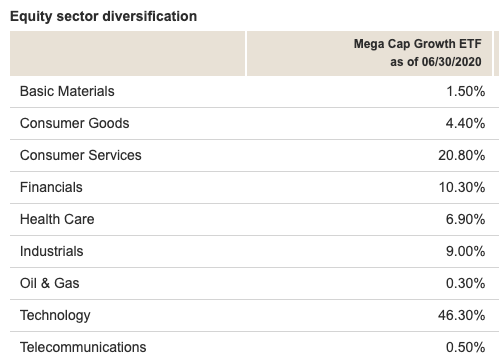This screenshot has height=363, width=499.
Task: Select the Technology sector row
Action: click(254, 316)
